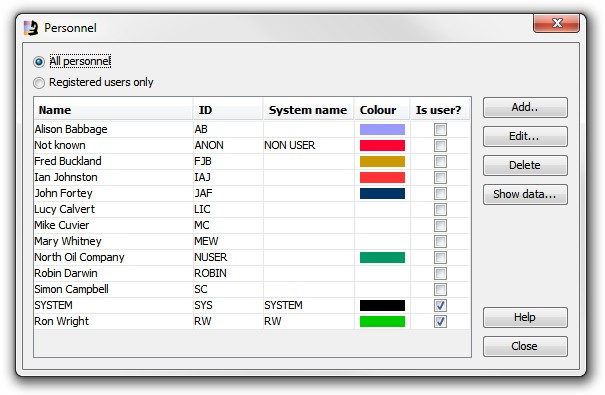This screenshot has width=605, height=395.
Task: Click Alison Babbage's lavender colour swatch
Action: point(382,129)
